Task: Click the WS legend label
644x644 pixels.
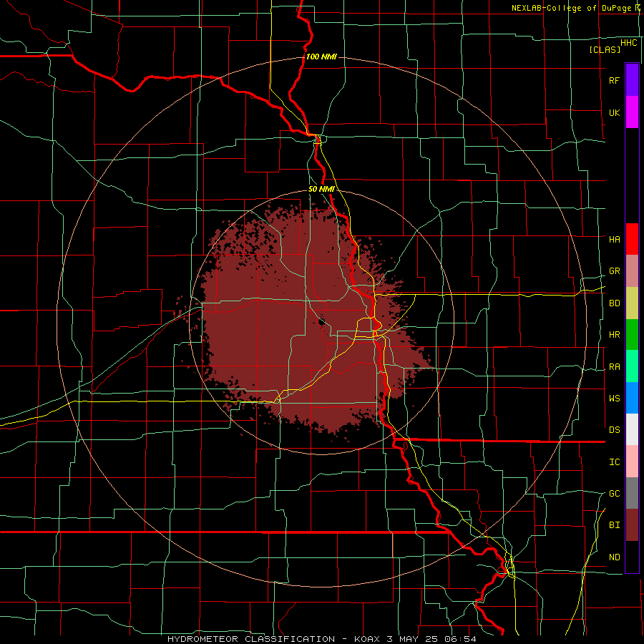Action: (615, 399)
